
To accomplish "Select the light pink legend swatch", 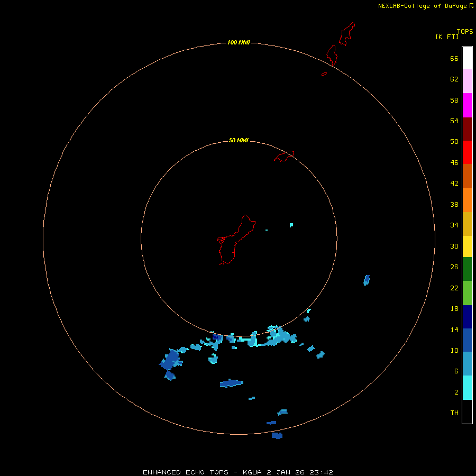I will click(467, 81).
